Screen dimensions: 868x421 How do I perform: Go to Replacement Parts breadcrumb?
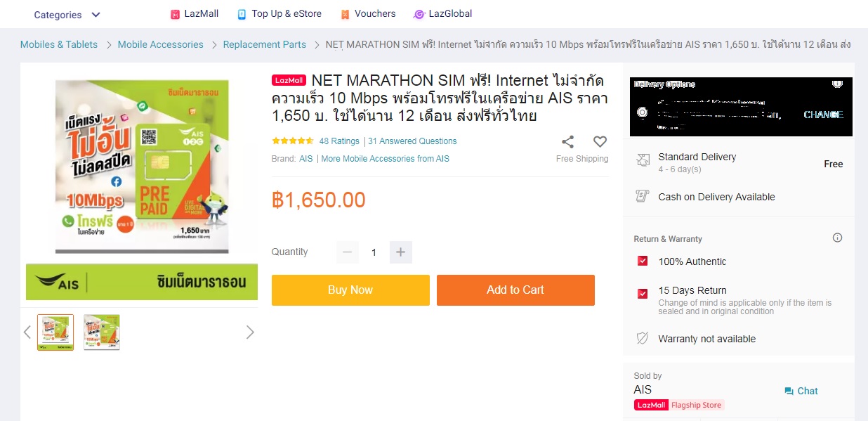pos(265,44)
